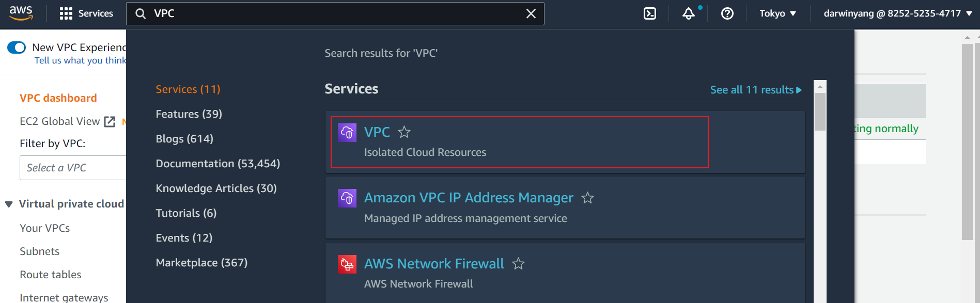This screenshot has width=980, height=303.
Task: Favorite VPC with the star icon
Action: tap(404, 132)
